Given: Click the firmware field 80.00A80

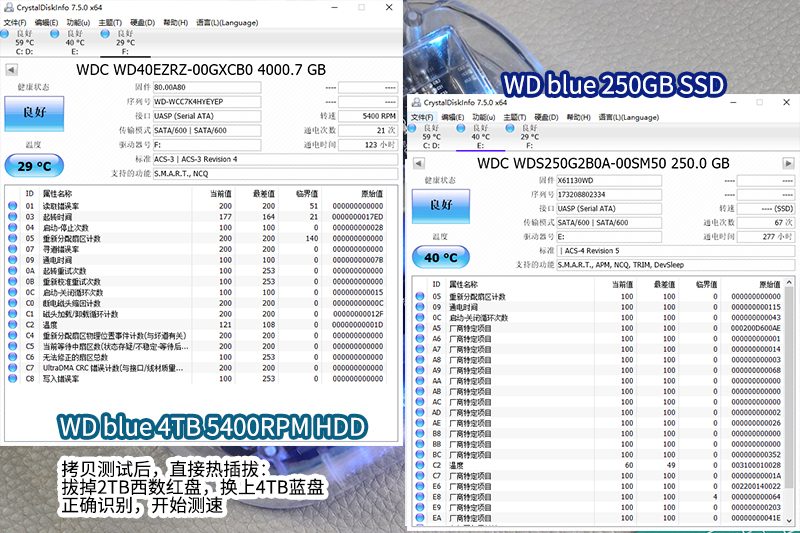Looking at the screenshot, I should click(x=207, y=87).
